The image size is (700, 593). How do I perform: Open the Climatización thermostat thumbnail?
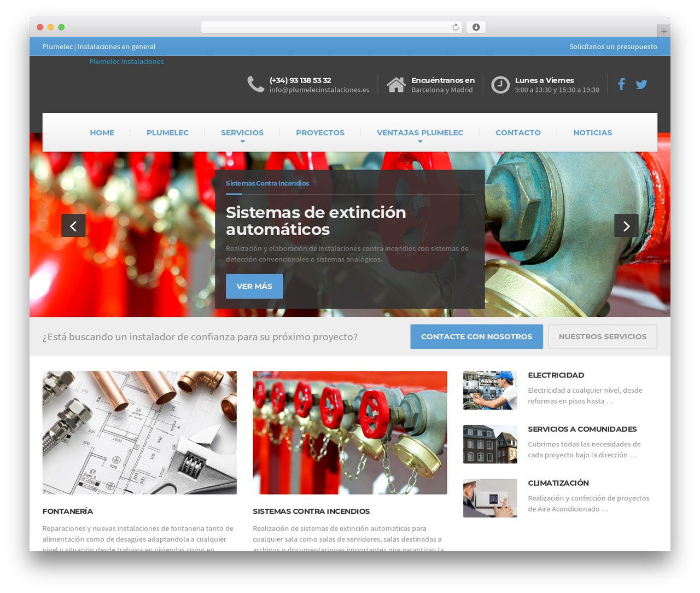[490, 498]
